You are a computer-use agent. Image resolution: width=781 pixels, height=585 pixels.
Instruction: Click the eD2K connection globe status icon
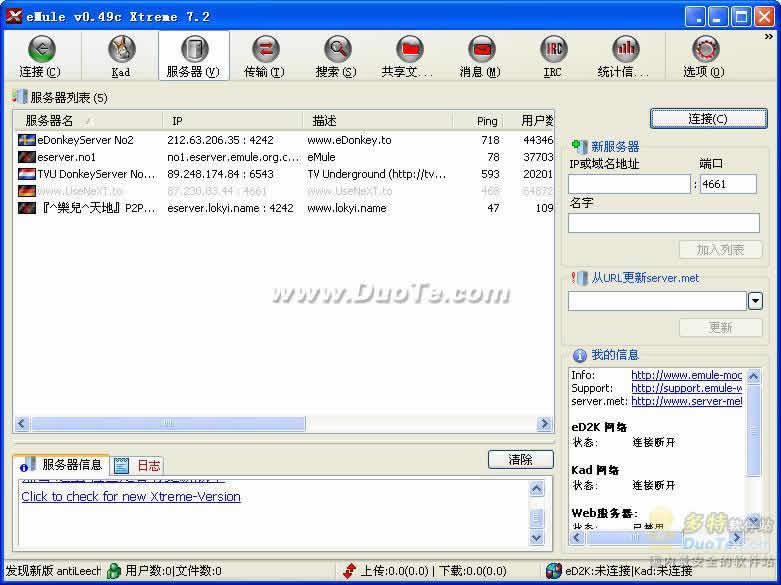coord(553,571)
